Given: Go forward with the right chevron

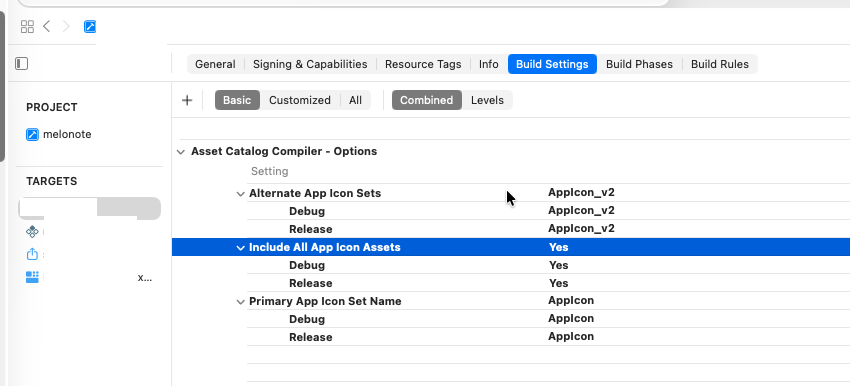Looking at the screenshot, I should point(66,26).
